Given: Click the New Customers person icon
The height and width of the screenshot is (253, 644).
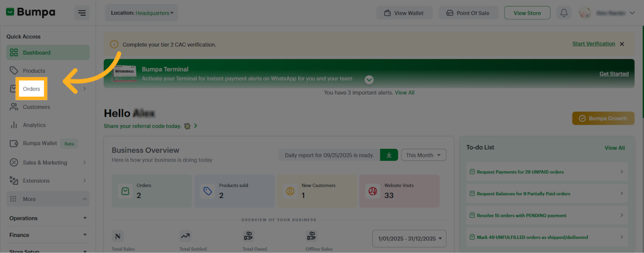Looking at the screenshot, I should tap(290, 191).
